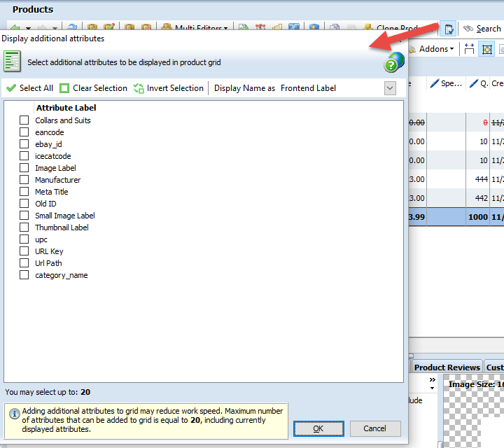
Task: Tick the Old ID checkbox
Action: [x=24, y=204]
